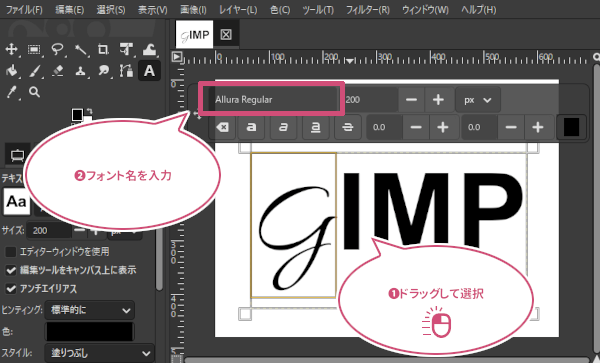
Task: Open the スタイル dropdown showing 塗りつぶし
Action: click(x=99, y=353)
